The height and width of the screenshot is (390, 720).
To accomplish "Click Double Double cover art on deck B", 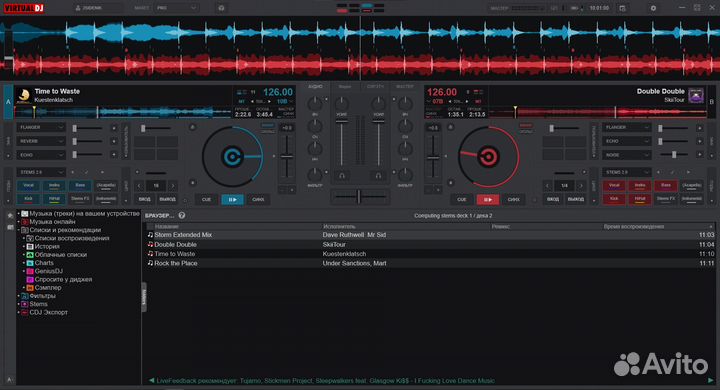I will pyautogui.click(x=696, y=96).
